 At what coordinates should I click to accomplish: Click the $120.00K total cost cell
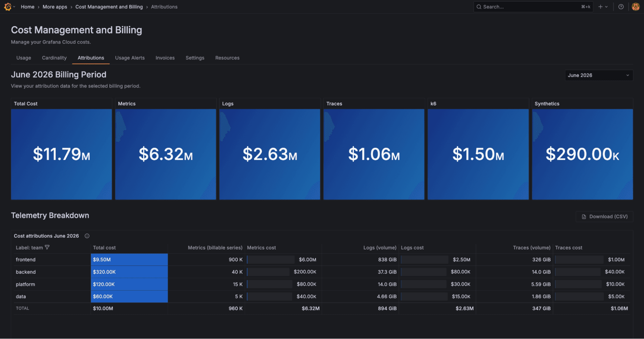pyautogui.click(x=129, y=284)
